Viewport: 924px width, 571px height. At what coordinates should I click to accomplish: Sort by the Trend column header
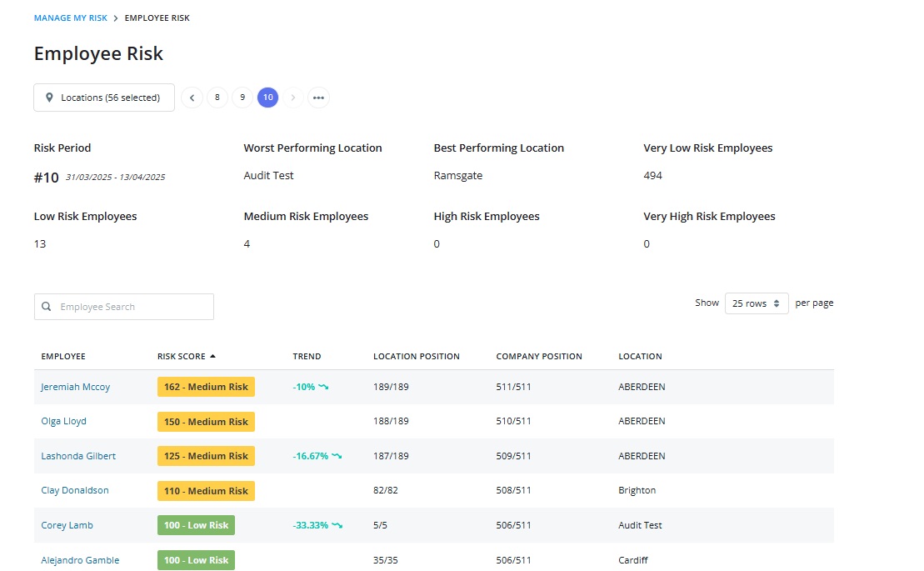(x=307, y=356)
